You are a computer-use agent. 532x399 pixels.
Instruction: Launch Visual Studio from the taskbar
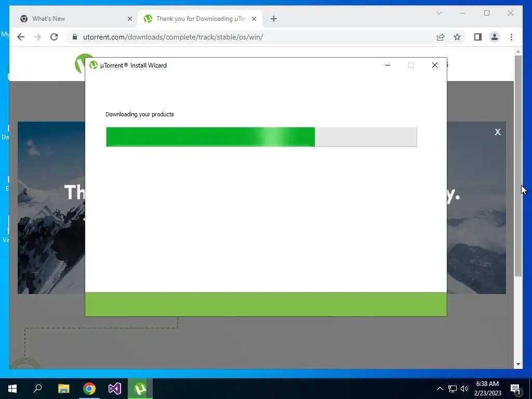pyautogui.click(x=115, y=389)
